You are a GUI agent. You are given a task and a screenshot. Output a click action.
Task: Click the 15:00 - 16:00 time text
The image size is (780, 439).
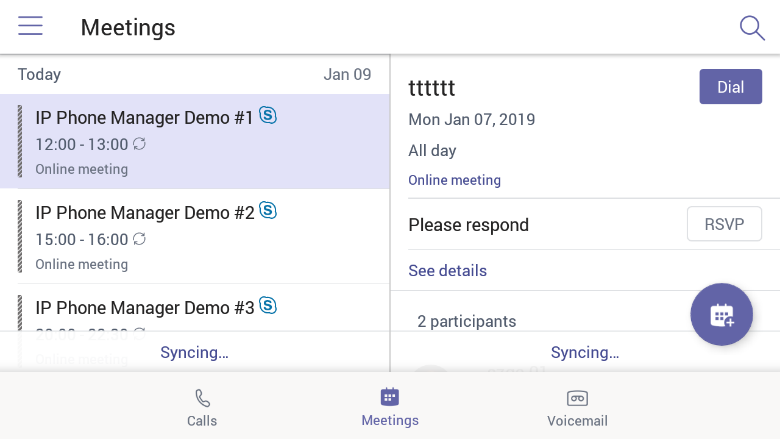pyautogui.click(x=82, y=239)
